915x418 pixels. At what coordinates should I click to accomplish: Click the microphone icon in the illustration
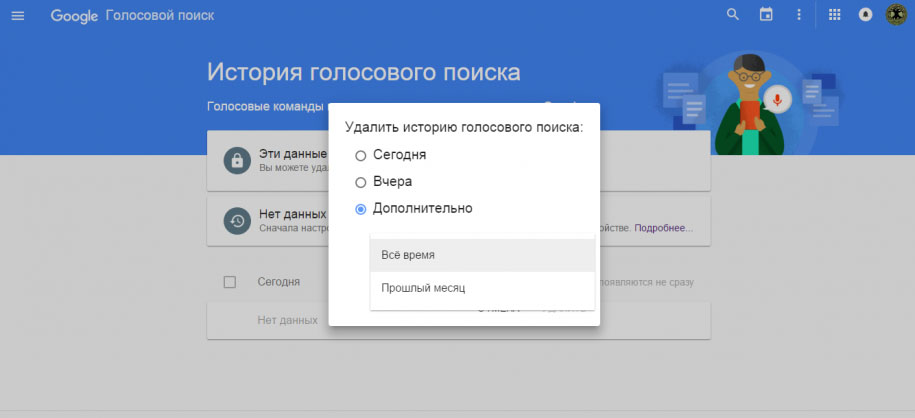point(777,100)
